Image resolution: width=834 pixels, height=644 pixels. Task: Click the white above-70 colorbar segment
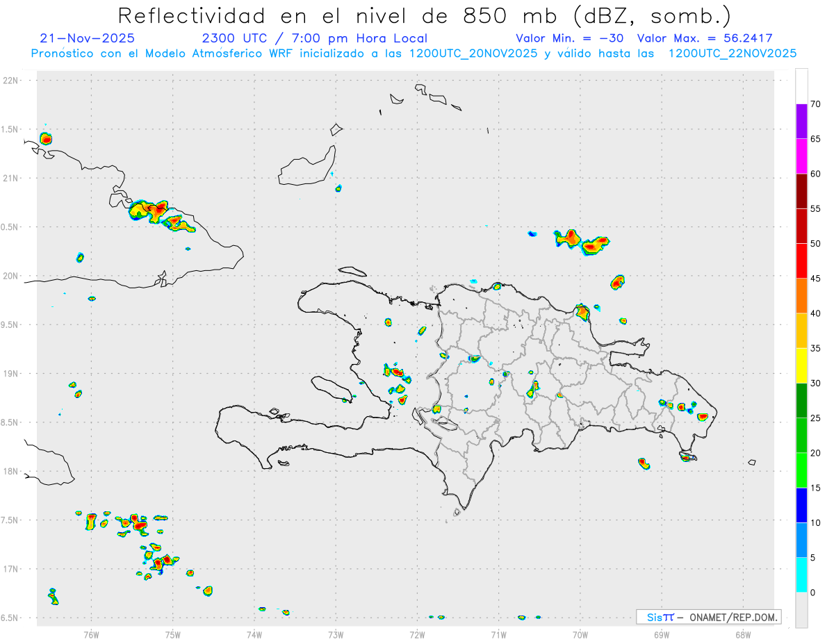[x=801, y=86]
